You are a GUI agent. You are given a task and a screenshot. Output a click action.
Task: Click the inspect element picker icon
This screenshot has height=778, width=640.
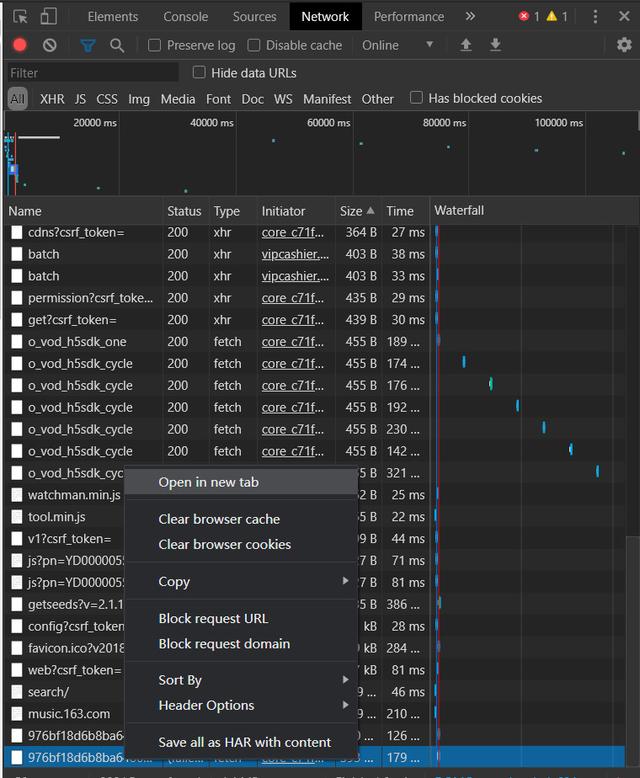pos(21,17)
